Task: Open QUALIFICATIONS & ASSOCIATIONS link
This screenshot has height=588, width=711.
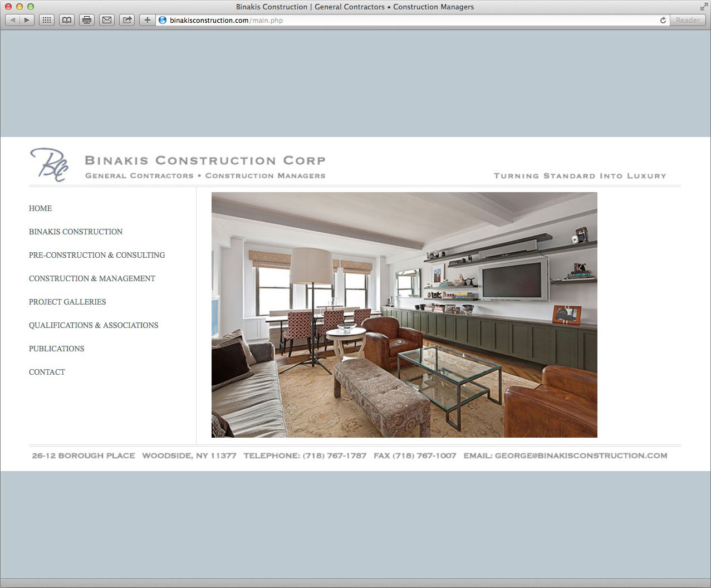Action: pos(94,325)
